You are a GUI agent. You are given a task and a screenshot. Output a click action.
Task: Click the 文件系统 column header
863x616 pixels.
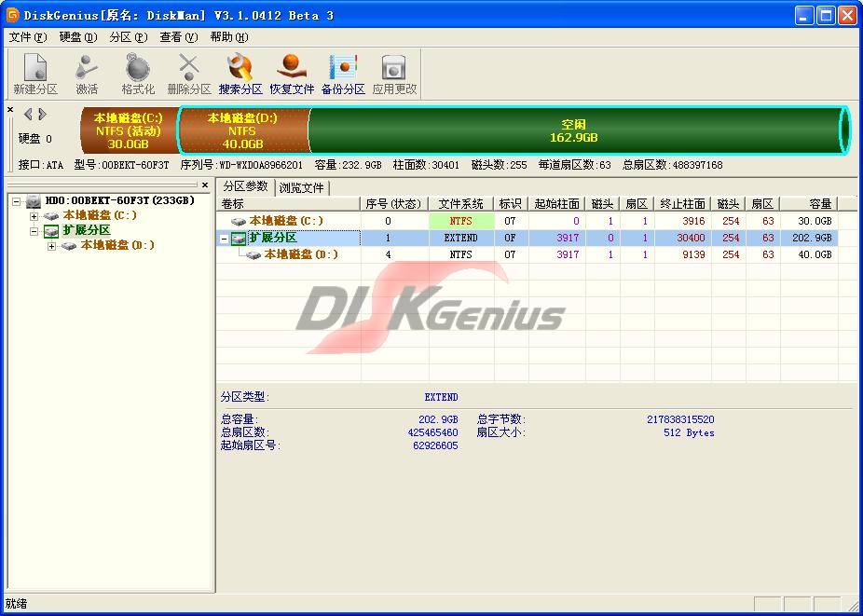(x=461, y=204)
